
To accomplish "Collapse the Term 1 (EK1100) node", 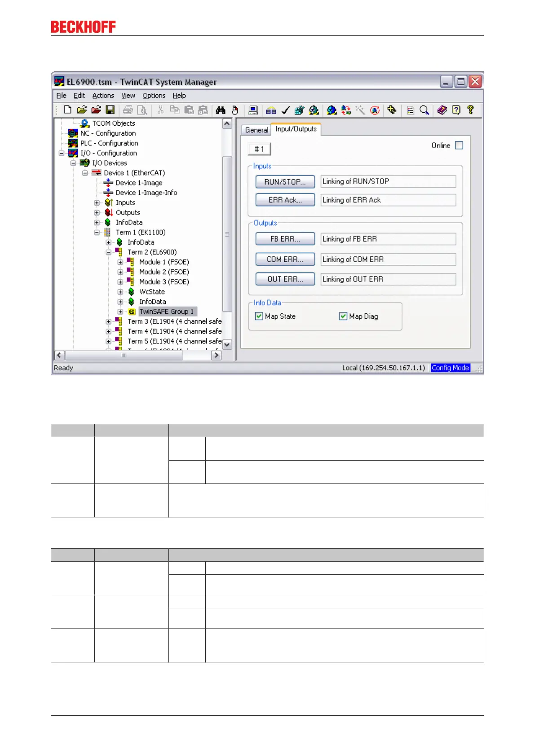I will 97,232.
